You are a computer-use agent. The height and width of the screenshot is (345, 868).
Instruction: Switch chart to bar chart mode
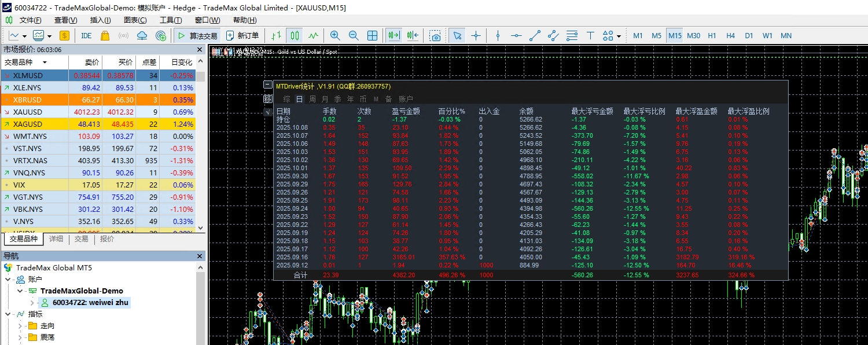pyautogui.click(x=277, y=35)
